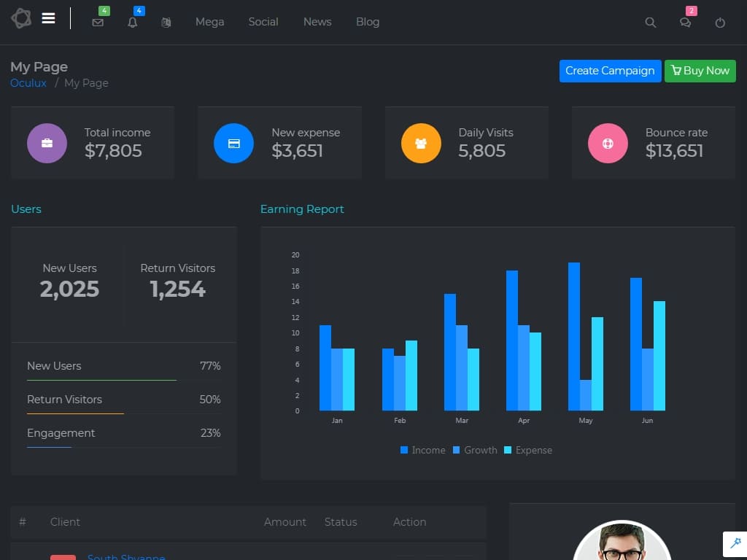This screenshot has width=747, height=560.
Task: Click the Engagement blue progress bar
Action: click(49, 447)
